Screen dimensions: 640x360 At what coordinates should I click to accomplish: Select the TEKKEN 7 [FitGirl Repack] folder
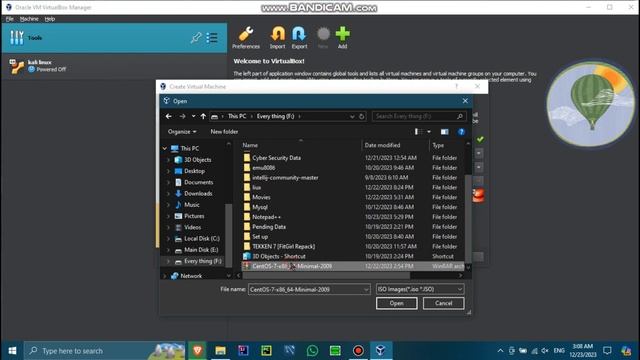[x=283, y=246]
